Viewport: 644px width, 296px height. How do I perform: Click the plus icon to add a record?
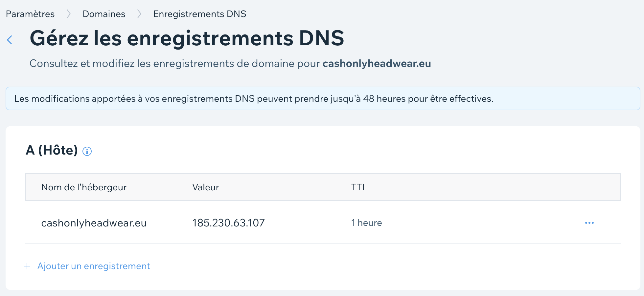click(x=27, y=266)
